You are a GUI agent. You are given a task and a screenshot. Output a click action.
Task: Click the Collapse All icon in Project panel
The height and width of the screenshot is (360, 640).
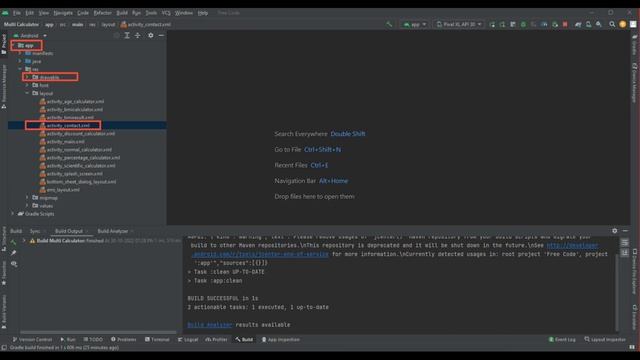[x=138, y=36]
